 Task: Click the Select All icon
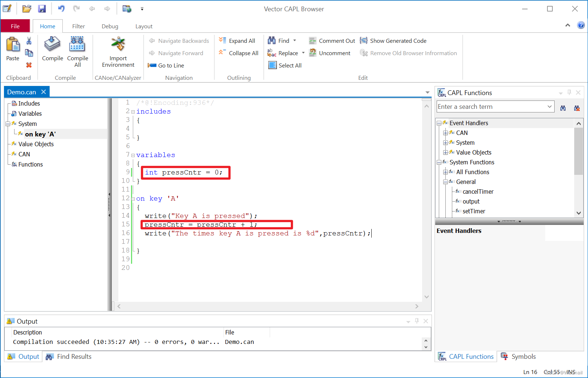coord(272,65)
